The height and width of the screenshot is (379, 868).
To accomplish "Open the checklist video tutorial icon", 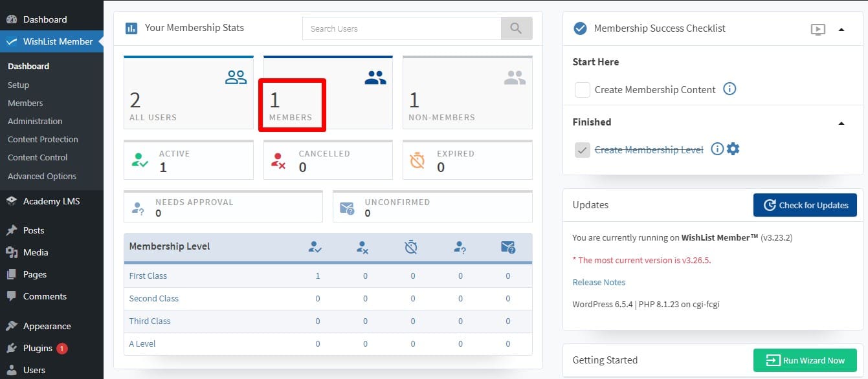I will tap(819, 28).
